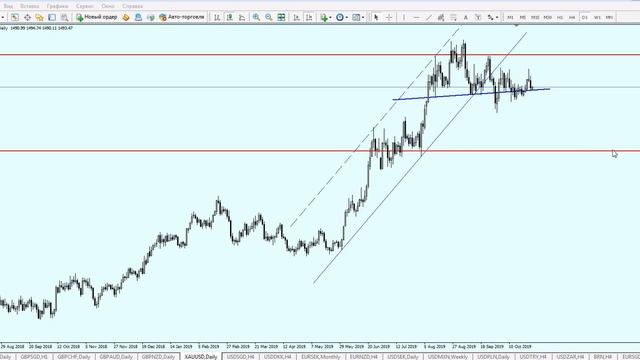This screenshot has height=360, width=640.
Task: Switch chart to line chart type
Action: [242, 17]
